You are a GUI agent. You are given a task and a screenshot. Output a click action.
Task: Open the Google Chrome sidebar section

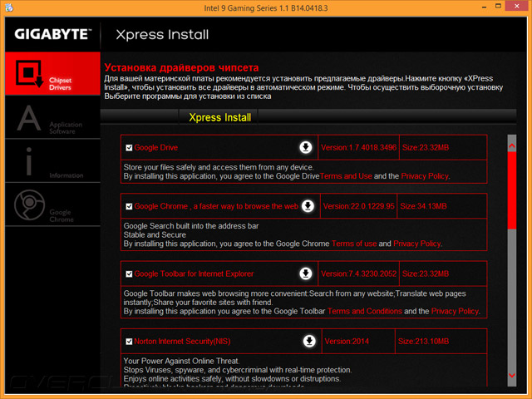point(52,204)
